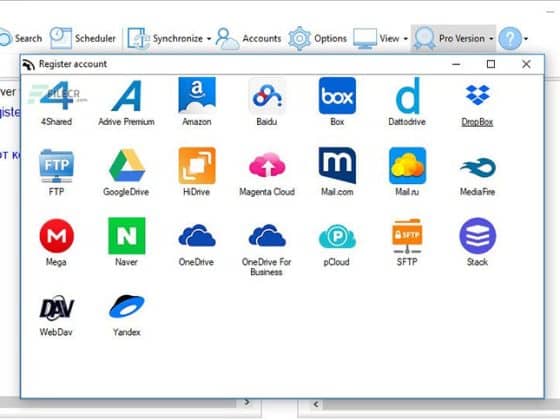Open Options gear in toolbar
Viewport: 560px width, 420px height.
318,38
